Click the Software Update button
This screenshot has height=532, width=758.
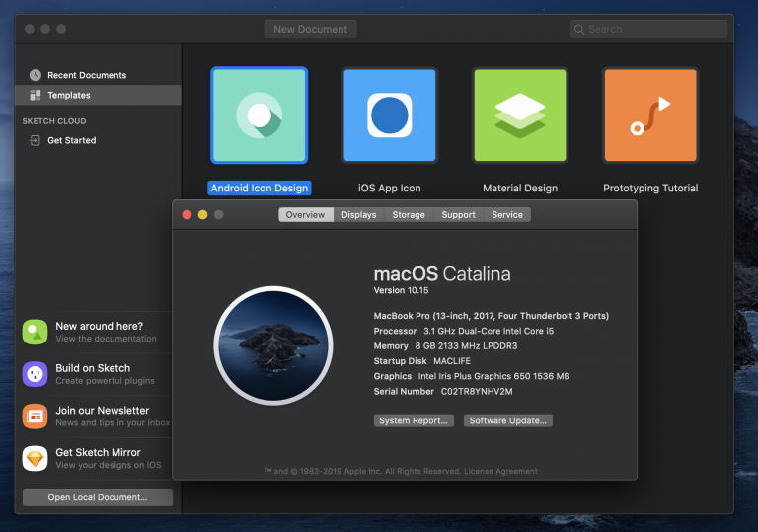click(x=507, y=420)
